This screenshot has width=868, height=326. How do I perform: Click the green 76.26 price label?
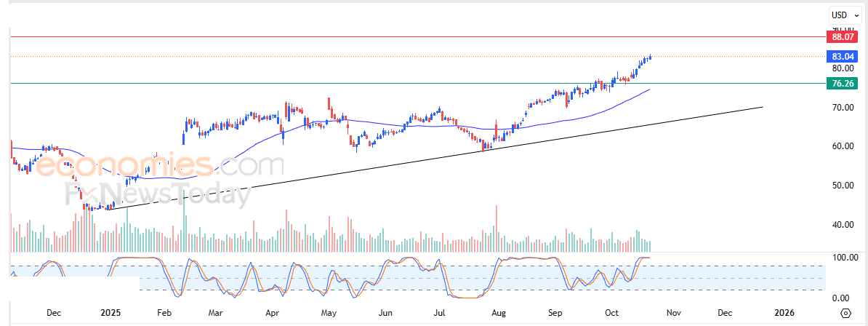point(842,84)
